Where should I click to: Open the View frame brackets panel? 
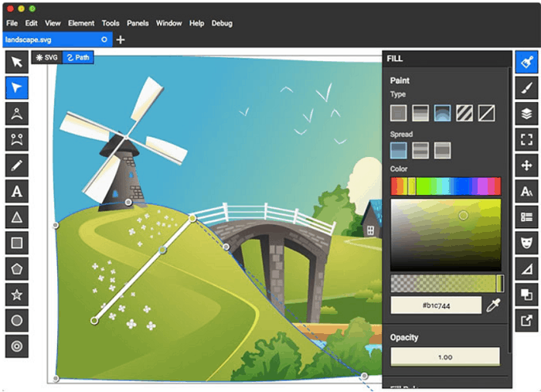(526, 139)
